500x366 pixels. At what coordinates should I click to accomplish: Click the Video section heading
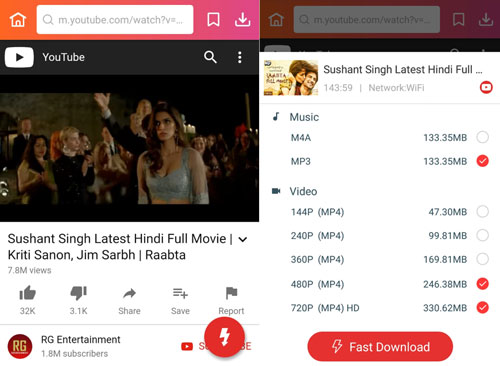tap(303, 191)
